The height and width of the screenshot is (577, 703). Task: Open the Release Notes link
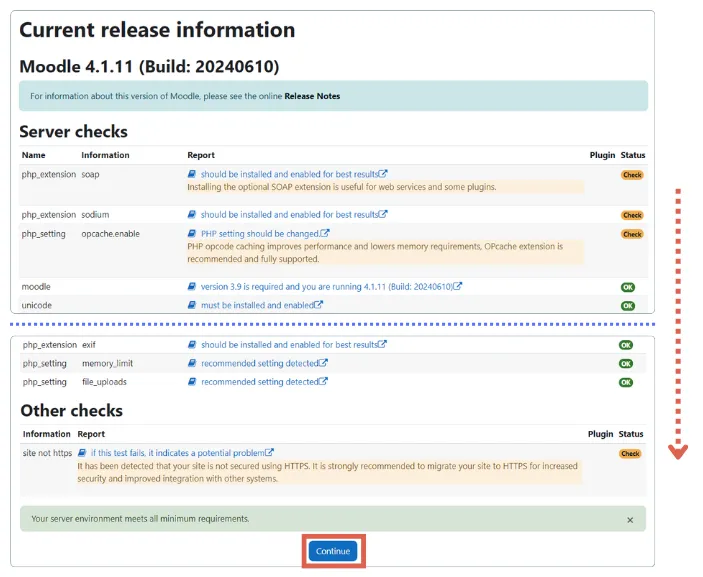pyautogui.click(x=312, y=96)
